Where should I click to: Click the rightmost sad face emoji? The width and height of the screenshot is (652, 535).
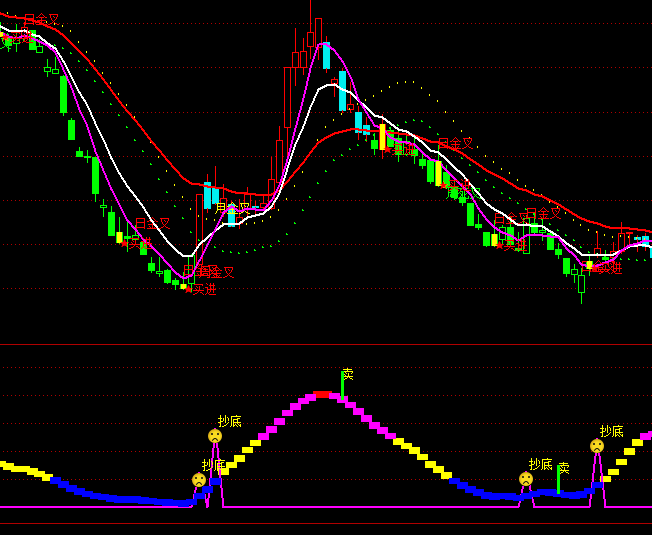tap(597, 446)
